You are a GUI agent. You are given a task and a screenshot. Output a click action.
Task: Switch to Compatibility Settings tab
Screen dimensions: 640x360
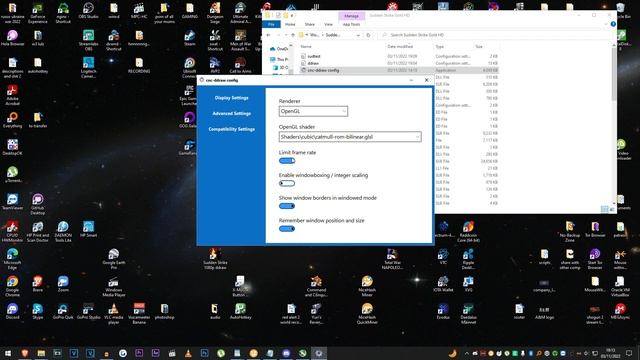click(x=231, y=129)
